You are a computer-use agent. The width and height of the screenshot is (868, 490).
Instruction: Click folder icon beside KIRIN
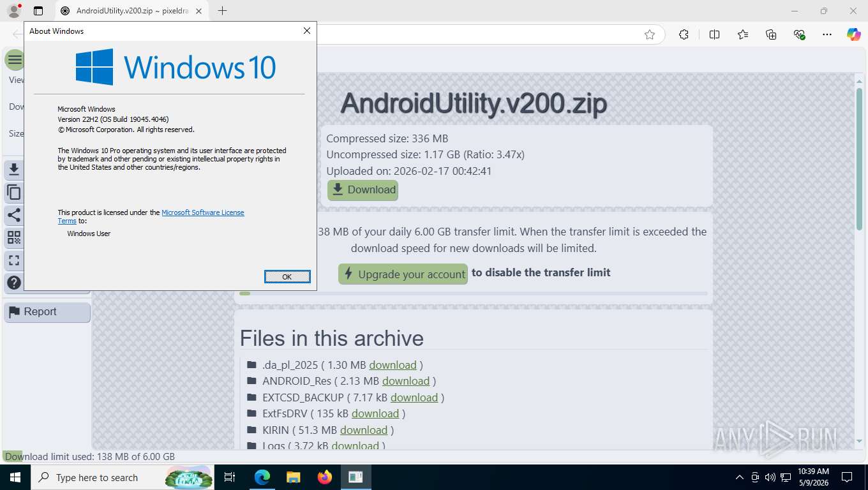(x=251, y=431)
